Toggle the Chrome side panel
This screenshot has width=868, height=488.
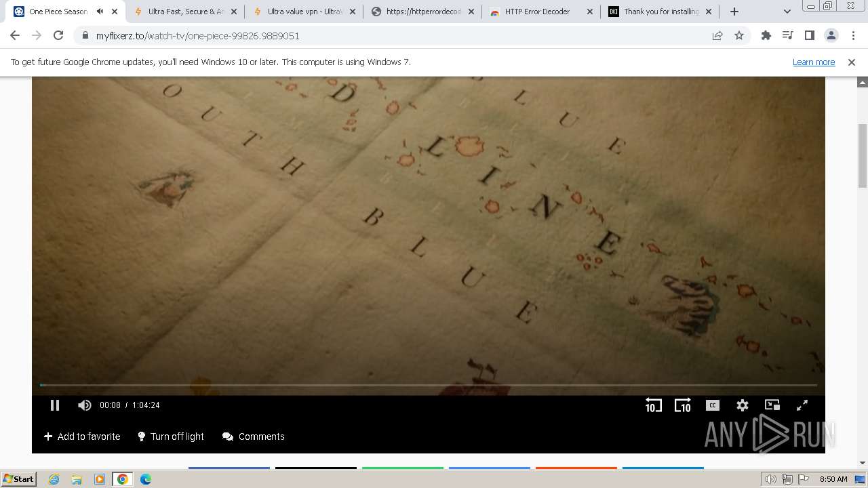click(x=809, y=36)
